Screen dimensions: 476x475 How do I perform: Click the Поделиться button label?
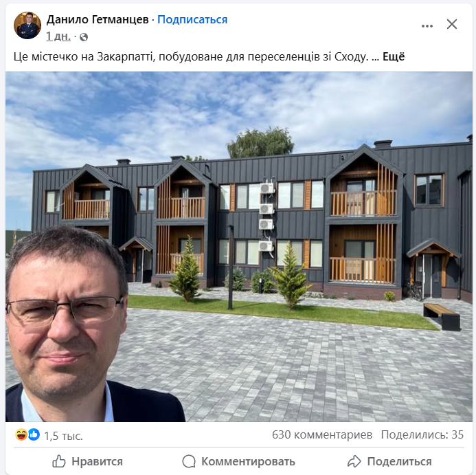(x=400, y=461)
